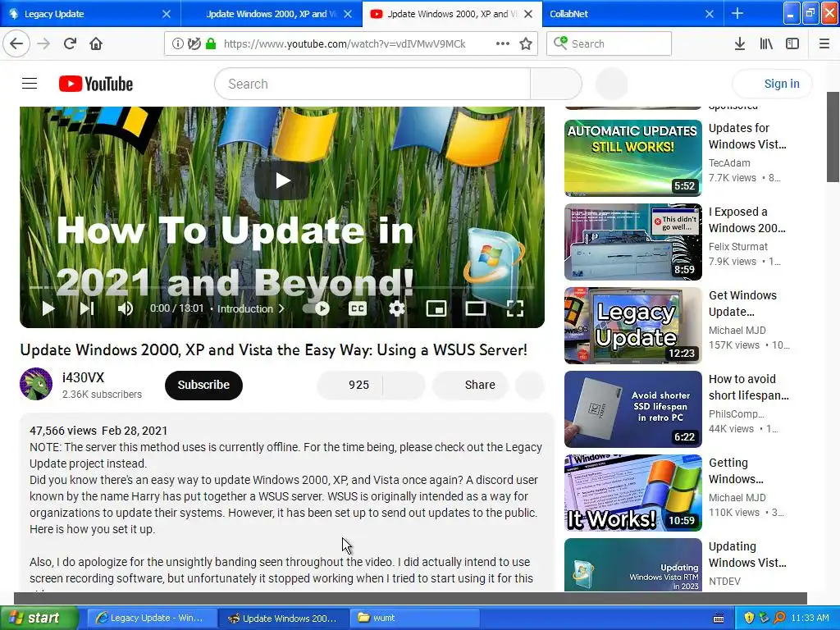
Task: Open the TecAdam Updates for Windows Vista title
Action: point(747,136)
